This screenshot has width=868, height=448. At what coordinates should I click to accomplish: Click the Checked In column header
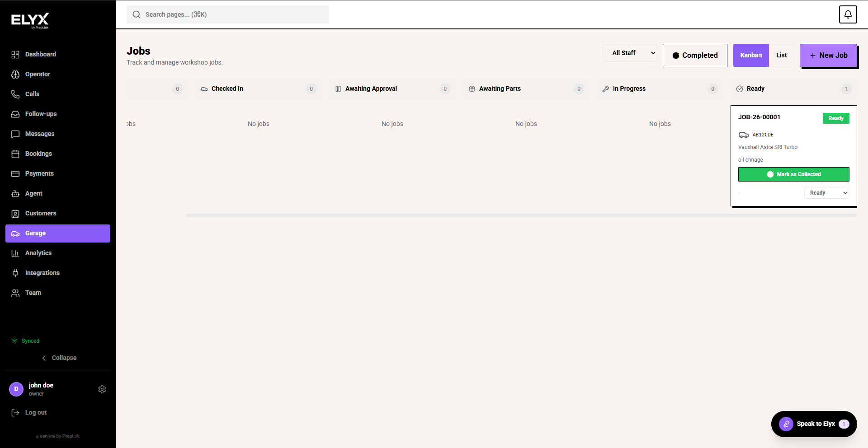[x=259, y=89]
